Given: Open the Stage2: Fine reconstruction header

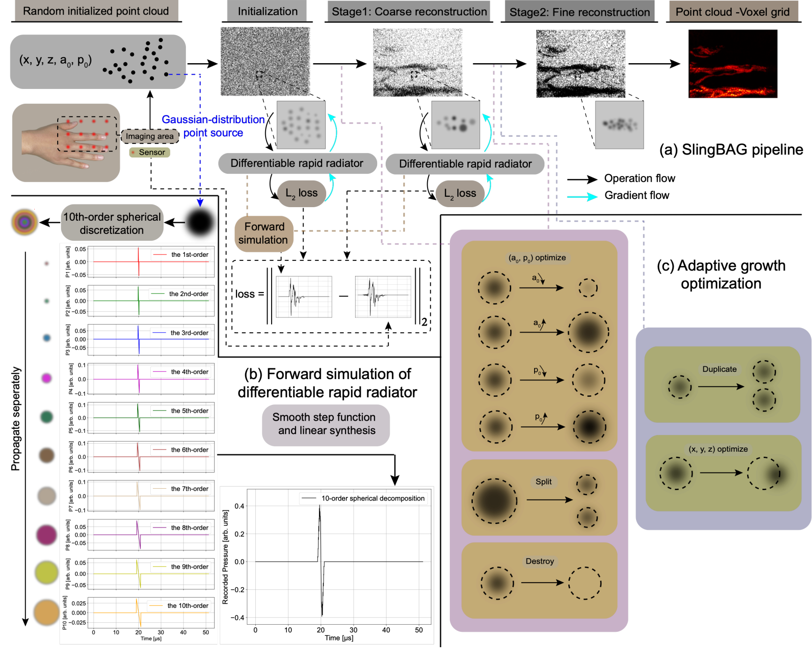Looking at the screenshot, I should [x=579, y=12].
